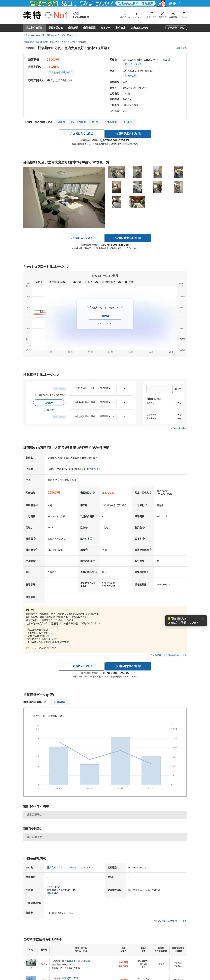Click お気に入りに追加 below the photo gallery
Image resolution: width=210 pixels, height=980 pixels.
(x=82, y=238)
